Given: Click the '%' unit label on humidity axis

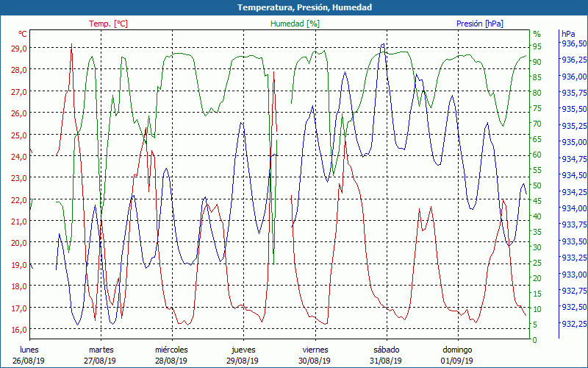Looking at the screenshot, I should [x=537, y=34].
